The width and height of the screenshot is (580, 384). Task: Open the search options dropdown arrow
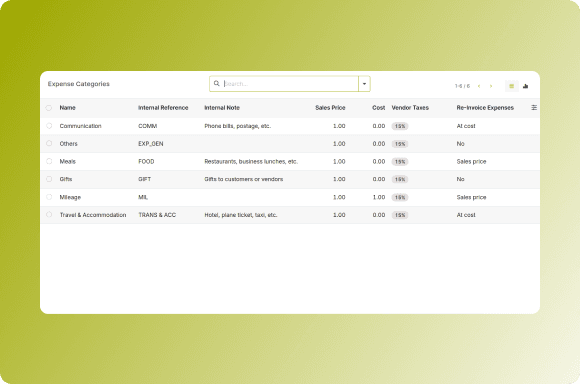click(x=364, y=84)
